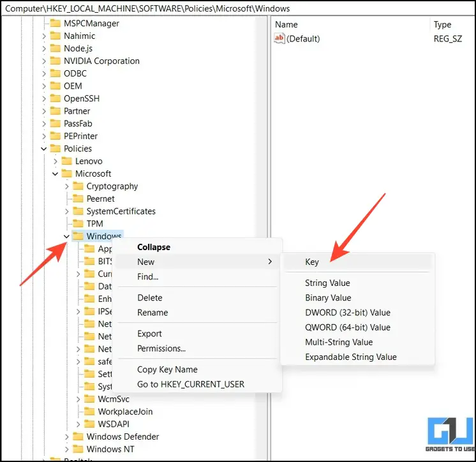This screenshot has width=476, height=462.
Task: Click the Partner folder icon
Action: [56, 111]
